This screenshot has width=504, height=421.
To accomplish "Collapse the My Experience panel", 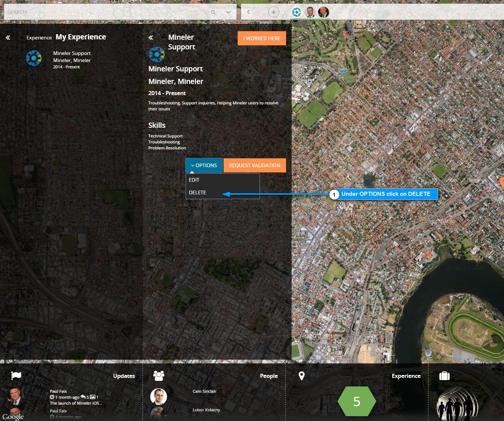I will [8, 38].
